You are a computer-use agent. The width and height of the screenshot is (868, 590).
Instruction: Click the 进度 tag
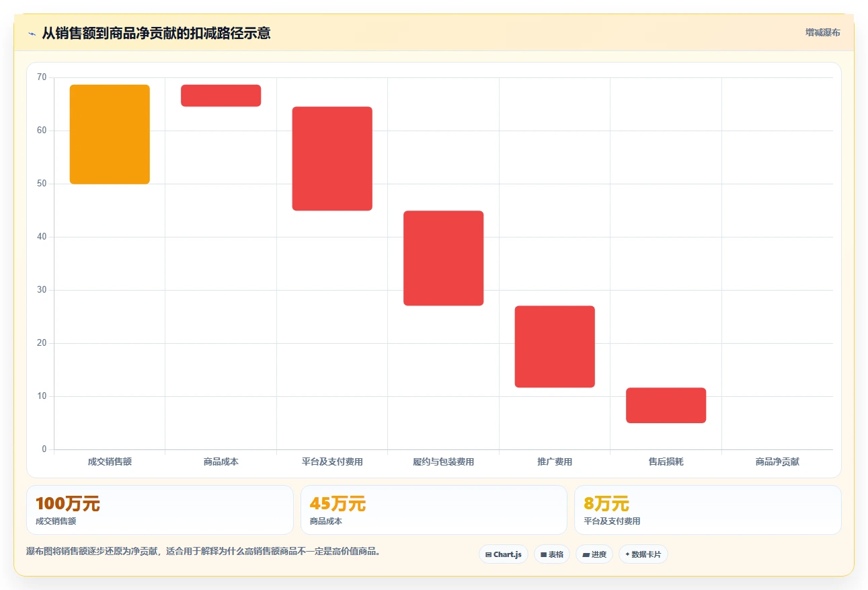[594, 554]
